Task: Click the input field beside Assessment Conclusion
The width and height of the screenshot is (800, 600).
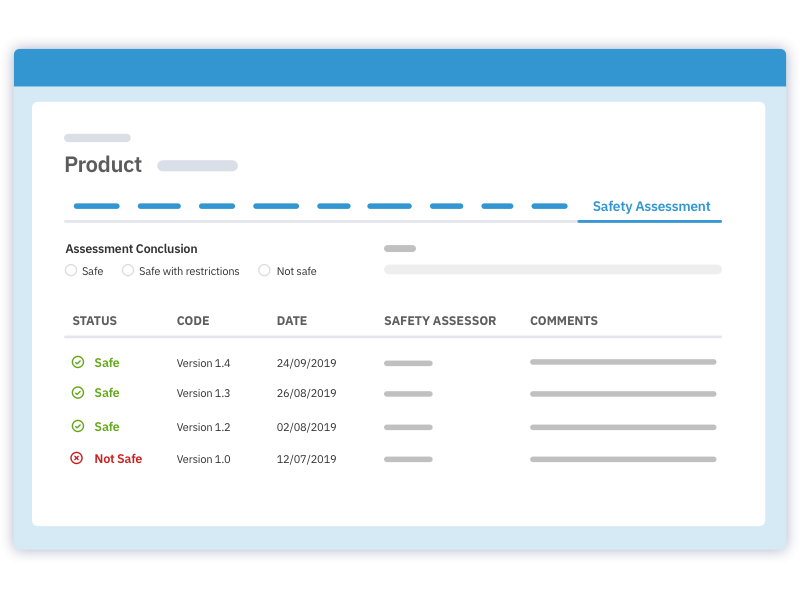Action: (552, 269)
